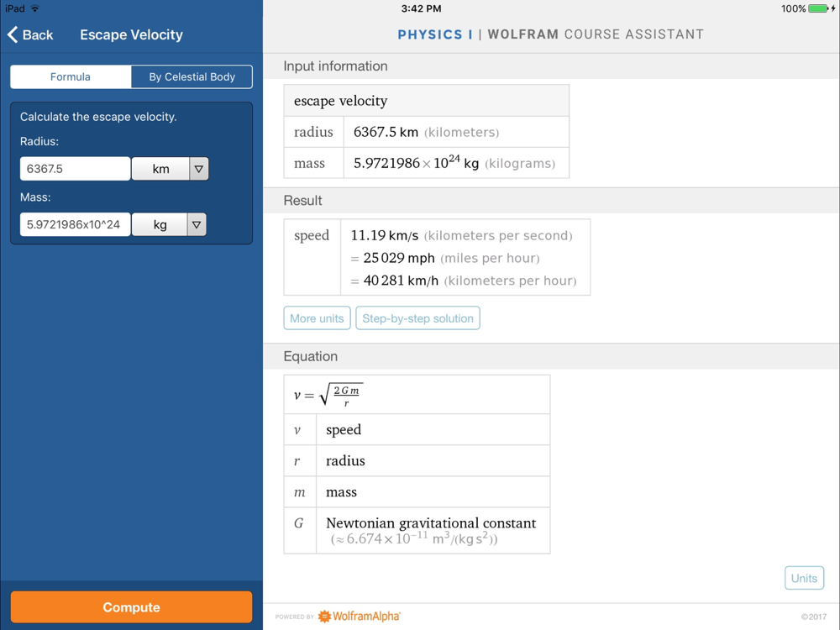Select the 40 281 km/h result line
Image resolution: width=840 pixels, height=630 pixels.
click(x=464, y=281)
